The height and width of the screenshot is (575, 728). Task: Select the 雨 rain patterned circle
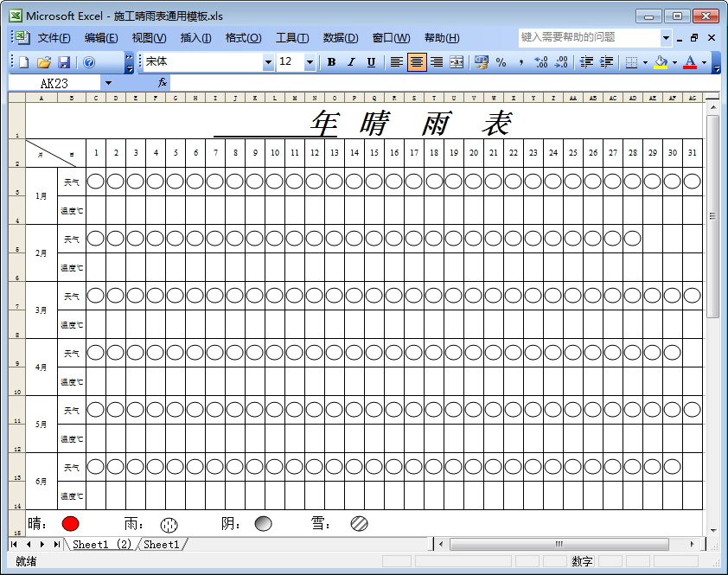[x=169, y=525]
